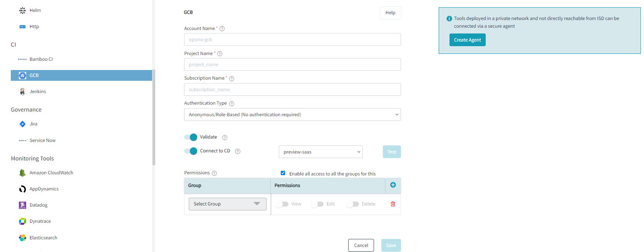
Task: Uncheck Enable all access to all groups
Action: [283, 173]
